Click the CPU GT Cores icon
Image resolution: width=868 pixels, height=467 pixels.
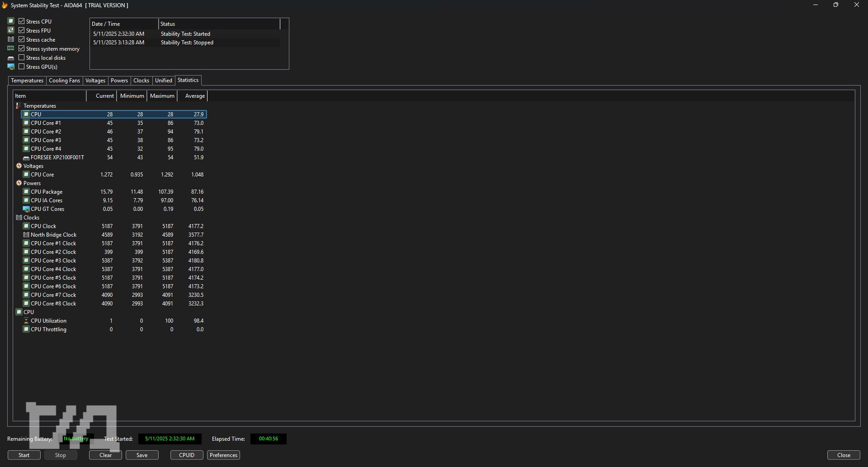click(26, 209)
